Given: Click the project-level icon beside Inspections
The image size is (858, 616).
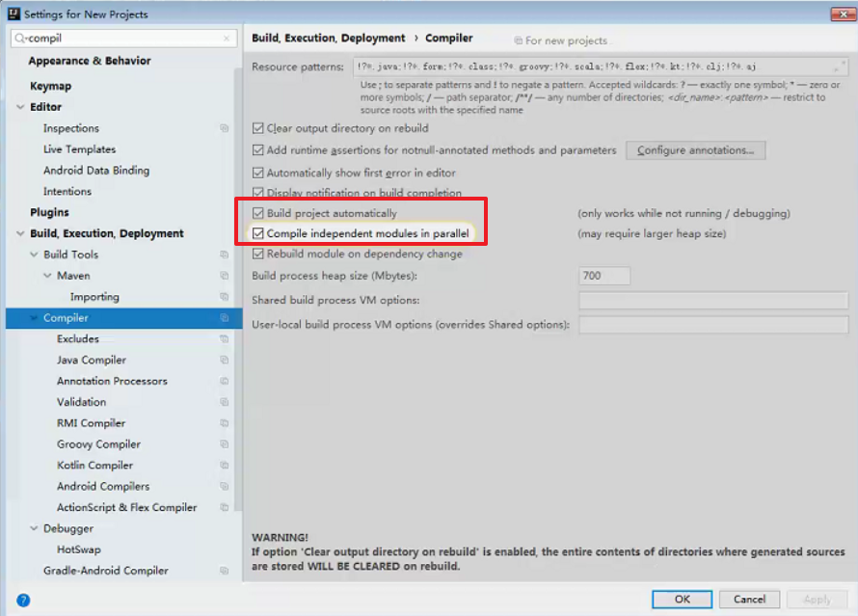Looking at the screenshot, I should 224,128.
